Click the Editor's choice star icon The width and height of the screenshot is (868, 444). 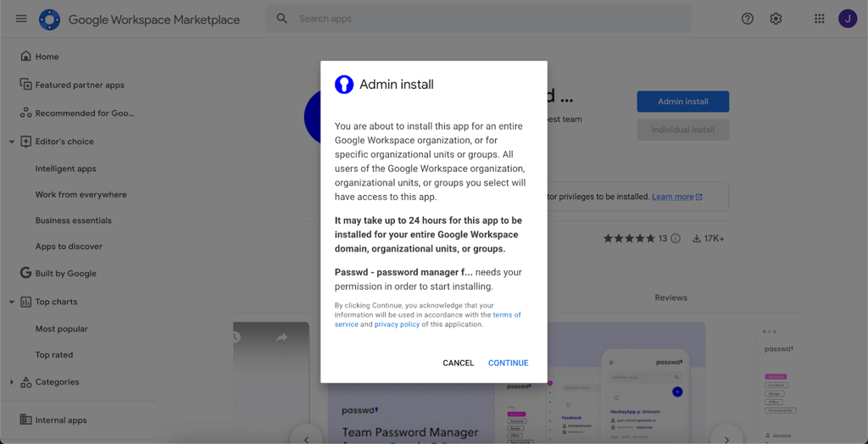tap(25, 142)
